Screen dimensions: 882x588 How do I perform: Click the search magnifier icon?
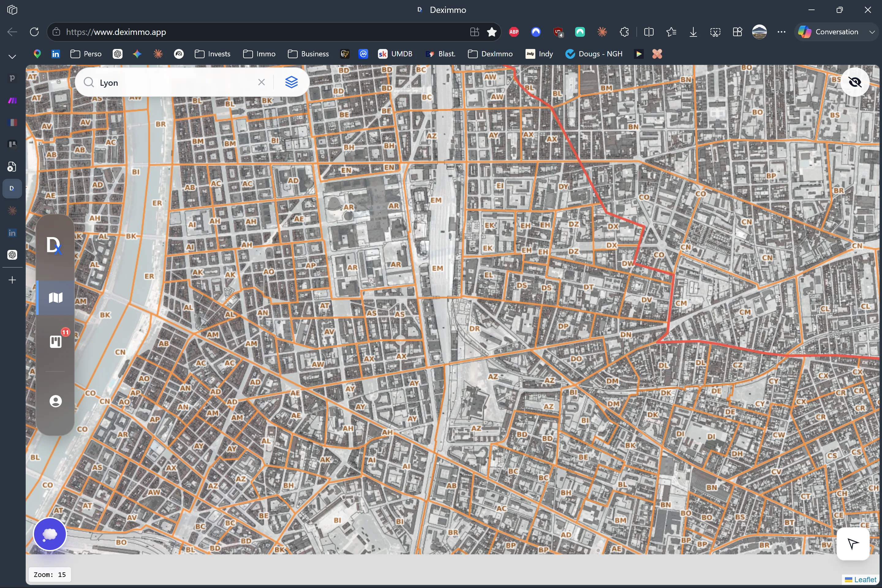pyautogui.click(x=89, y=82)
